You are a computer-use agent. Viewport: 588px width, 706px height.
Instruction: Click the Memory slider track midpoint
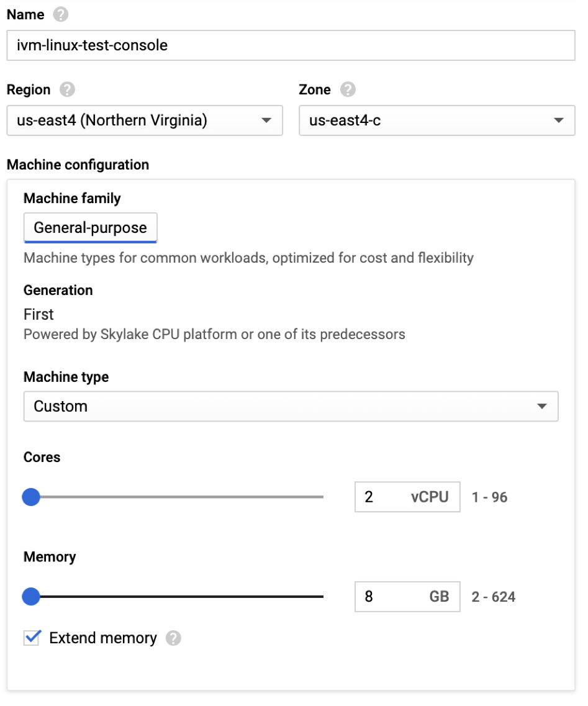pos(177,597)
